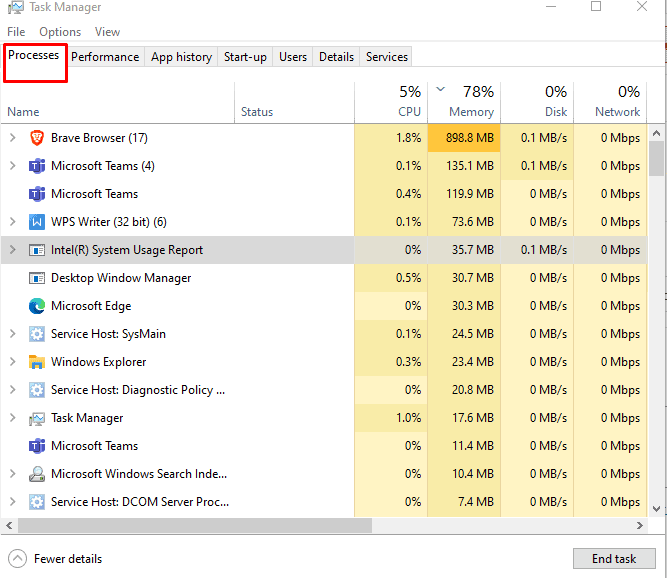The width and height of the screenshot is (667, 578).
Task: Select the Microsoft Edge process name
Action: (x=91, y=306)
